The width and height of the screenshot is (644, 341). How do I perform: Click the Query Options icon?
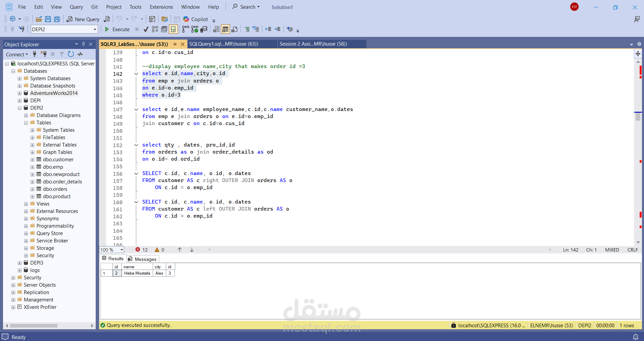pyautogui.click(x=164, y=29)
